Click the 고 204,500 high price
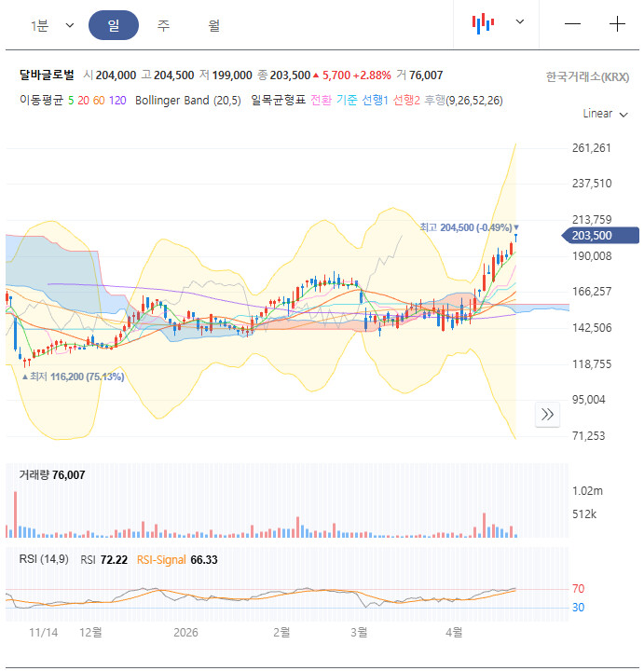The width and height of the screenshot is (644, 671). click(x=168, y=75)
